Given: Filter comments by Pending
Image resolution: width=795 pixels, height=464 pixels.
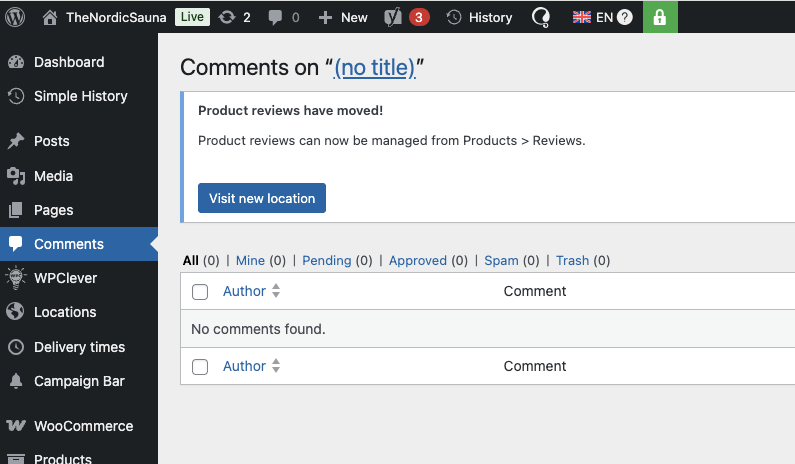Looking at the screenshot, I should pyautogui.click(x=327, y=261).
